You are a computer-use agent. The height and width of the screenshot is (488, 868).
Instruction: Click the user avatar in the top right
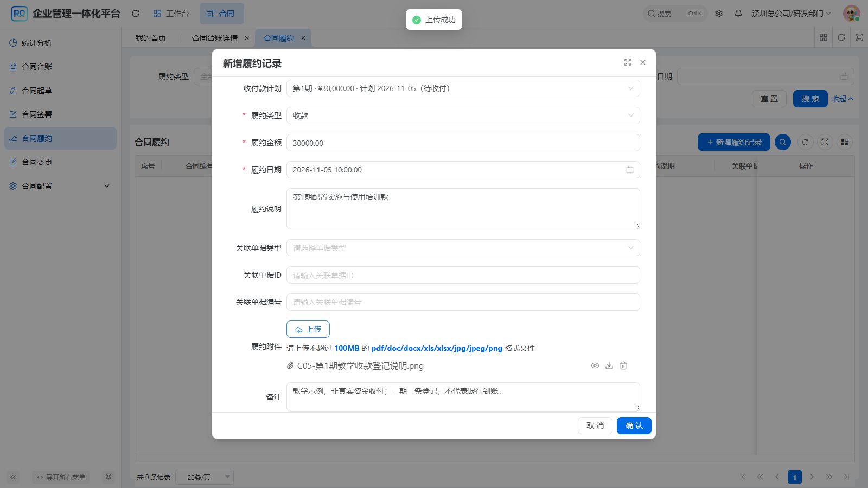pyautogui.click(x=851, y=14)
